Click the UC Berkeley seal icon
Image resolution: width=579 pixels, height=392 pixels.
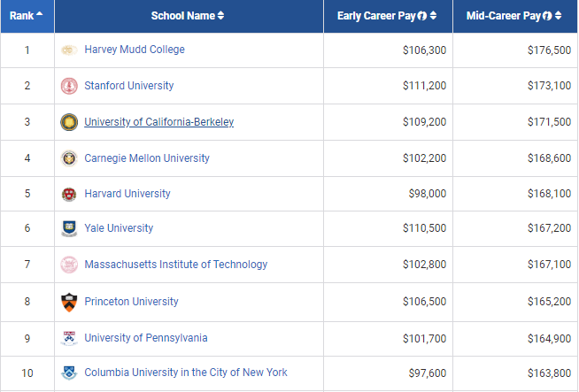(69, 122)
